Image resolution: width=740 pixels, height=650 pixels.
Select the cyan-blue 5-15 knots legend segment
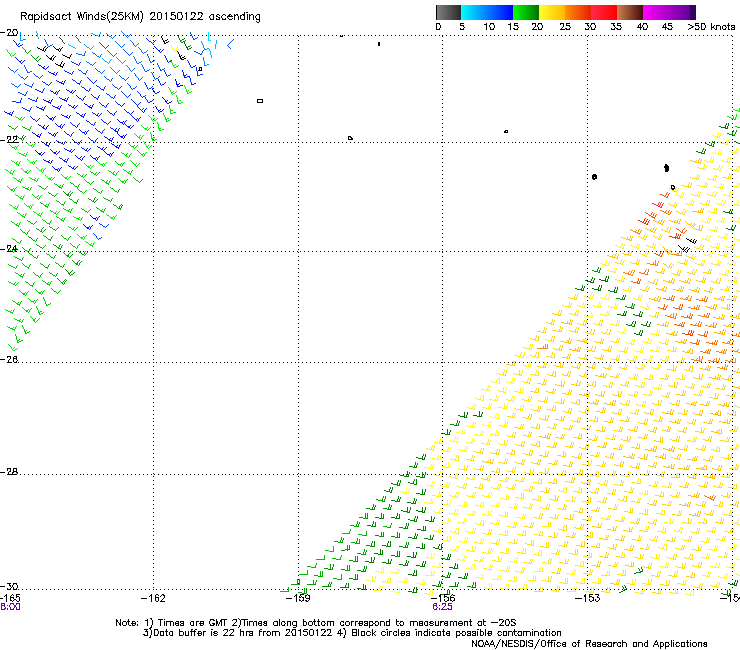(487, 12)
